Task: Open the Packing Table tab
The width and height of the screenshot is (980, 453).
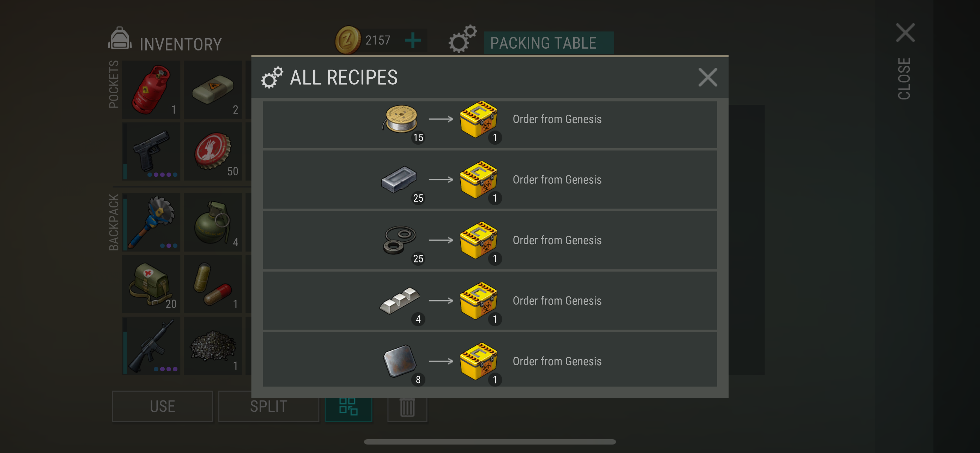Action: (x=548, y=43)
